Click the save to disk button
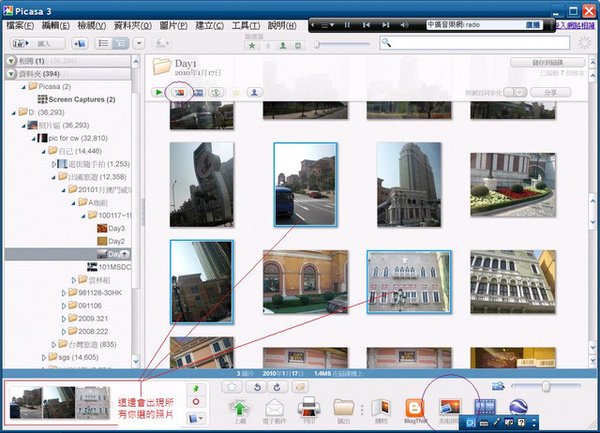 point(548,62)
